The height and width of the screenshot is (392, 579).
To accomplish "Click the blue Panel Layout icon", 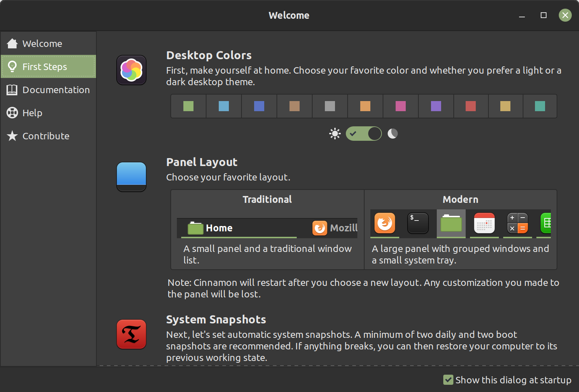I will (131, 177).
